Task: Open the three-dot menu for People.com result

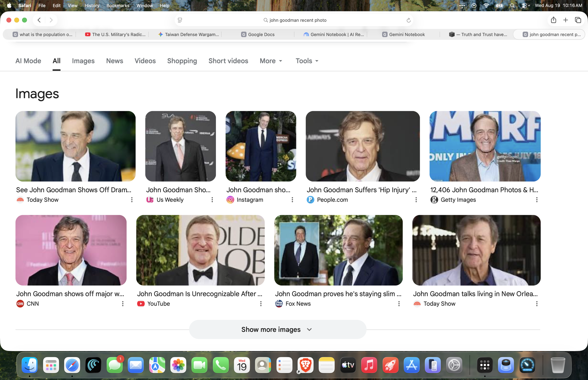Action: pos(416,200)
